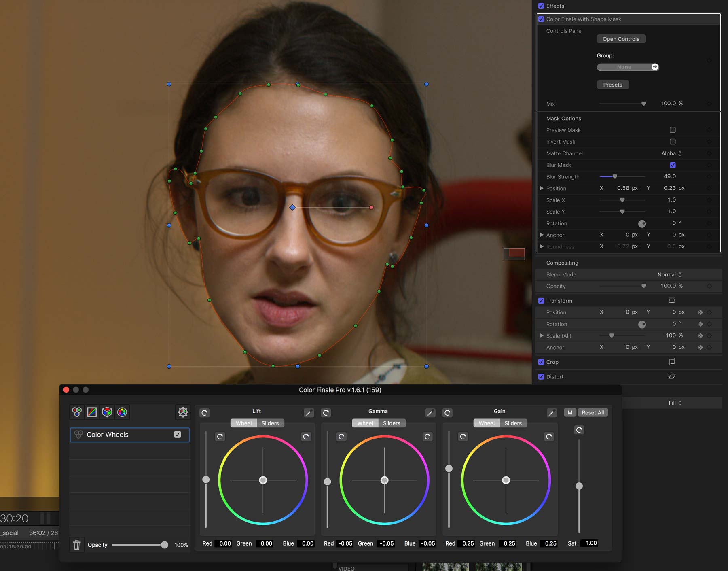The width and height of the screenshot is (728, 571).
Task: Reset the Gain section
Action: pos(447,413)
